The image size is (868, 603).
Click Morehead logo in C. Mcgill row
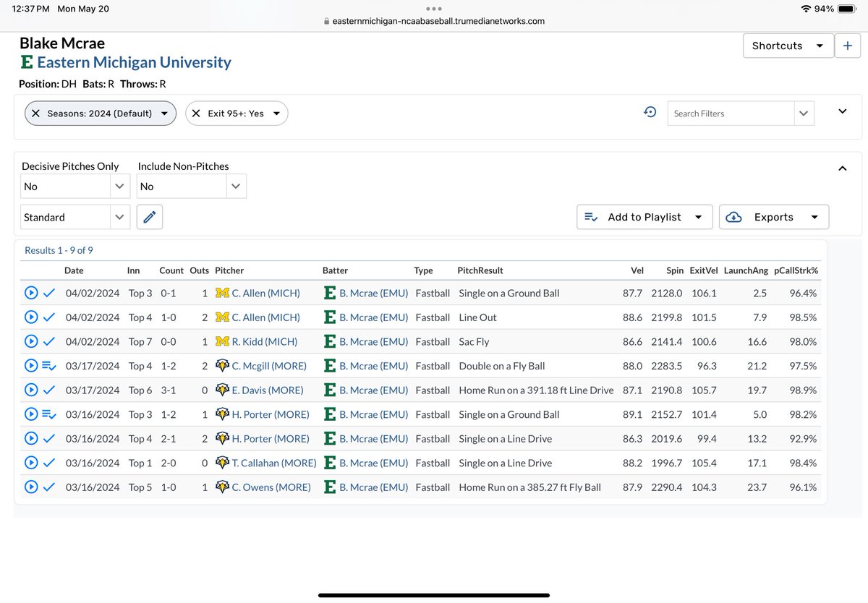[222, 366]
